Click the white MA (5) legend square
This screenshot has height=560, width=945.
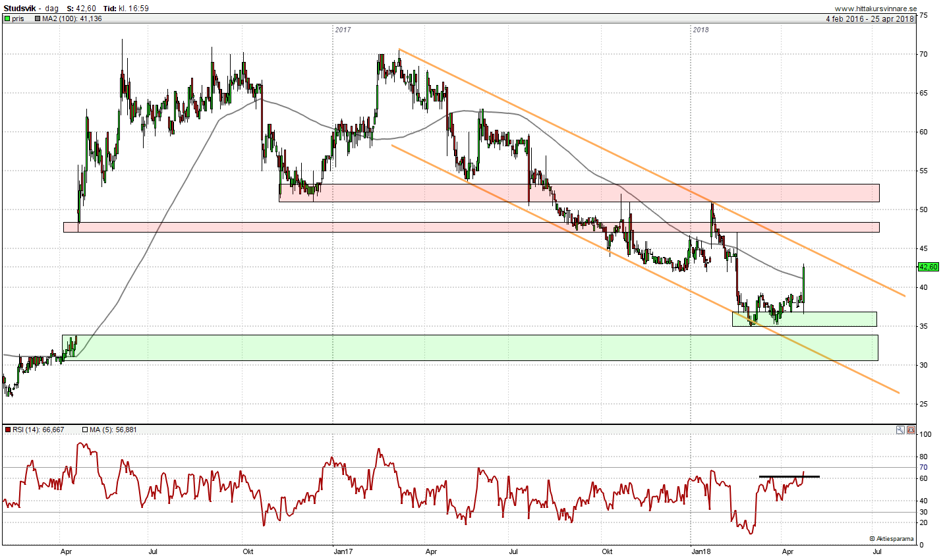(85, 430)
